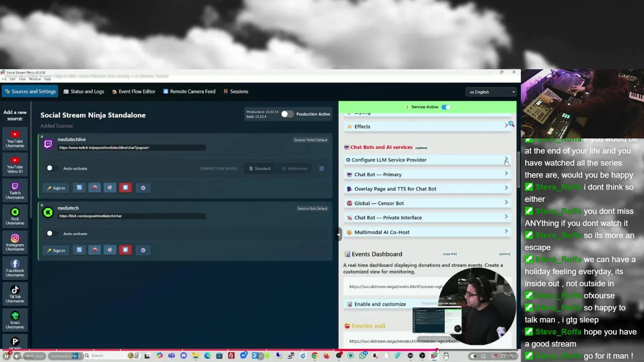Expand Configure LLM Service Provider

pyautogui.click(x=428, y=160)
